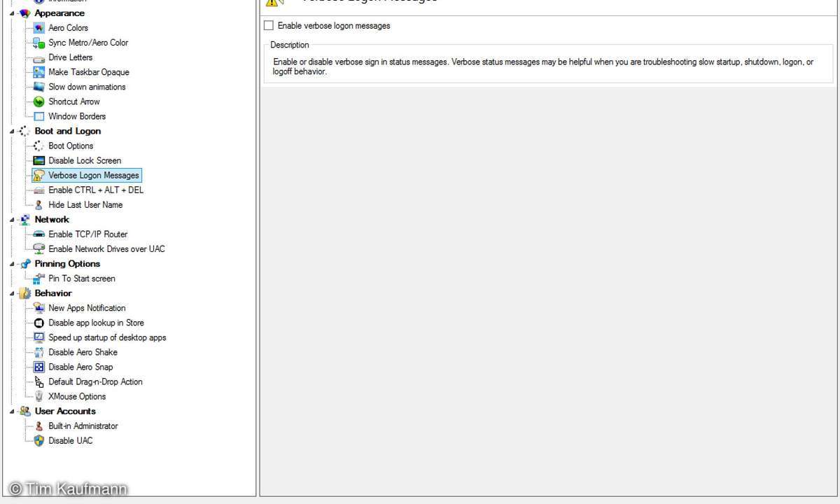This screenshot has width=840, height=504.
Task: Select Default Drag-n-Drop Action text
Action: [x=95, y=381]
